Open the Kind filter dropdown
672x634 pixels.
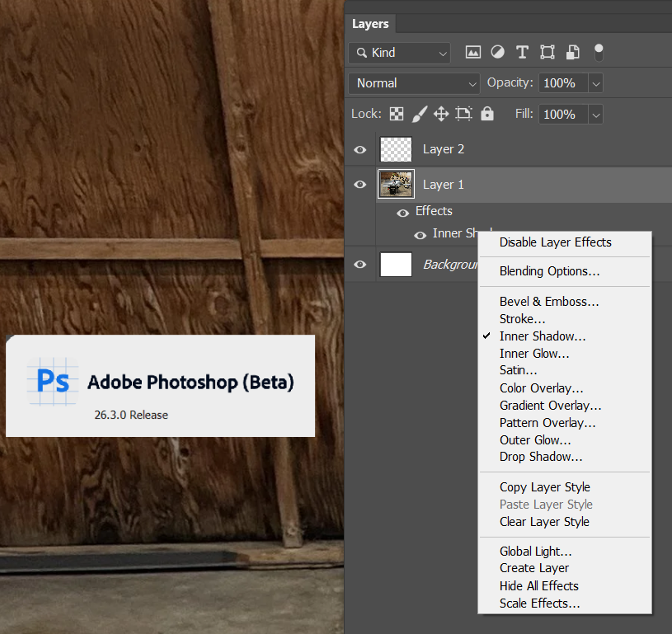400,53
